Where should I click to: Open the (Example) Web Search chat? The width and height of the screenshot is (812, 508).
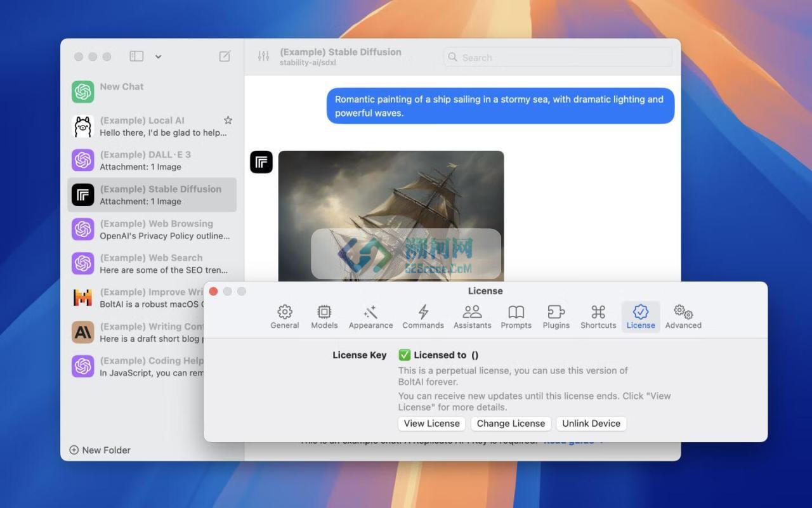coord(152,263)
